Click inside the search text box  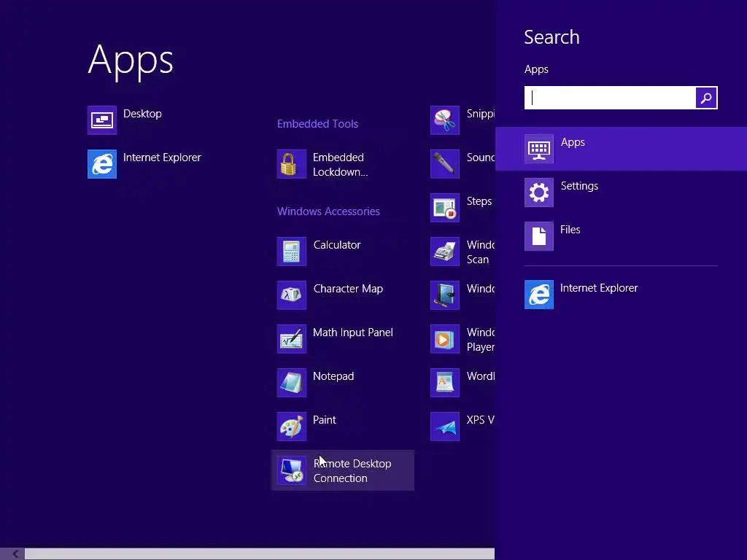pyautogui.click(x=610, y=98)
